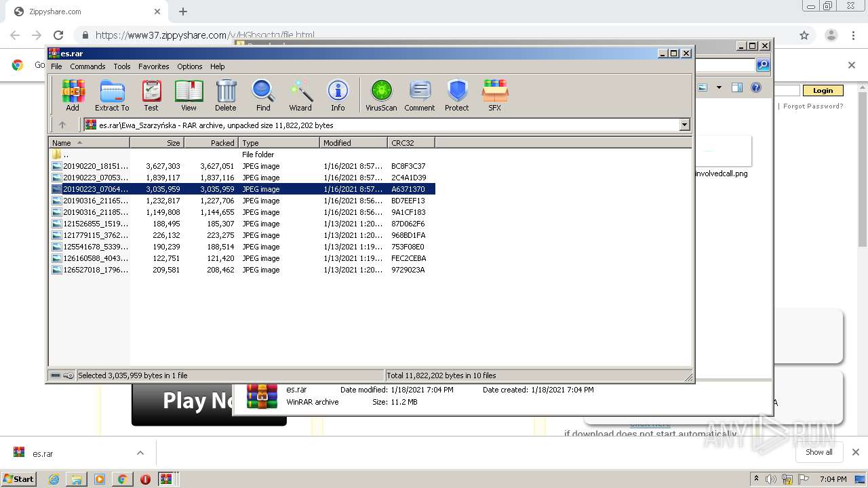The height and width of the screenshot is (488, 868).
Task: Click Show all downloads button
Action: pyautogui.click(x=819, y=452)
